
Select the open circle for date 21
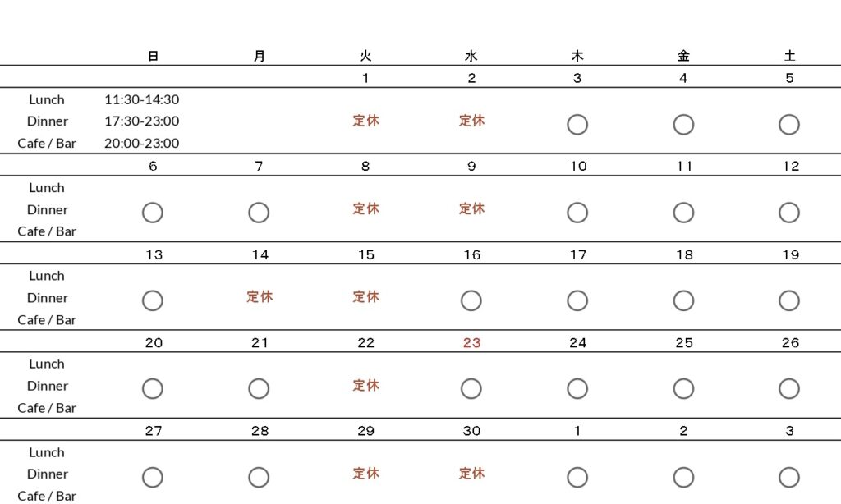tap(259, 388)
